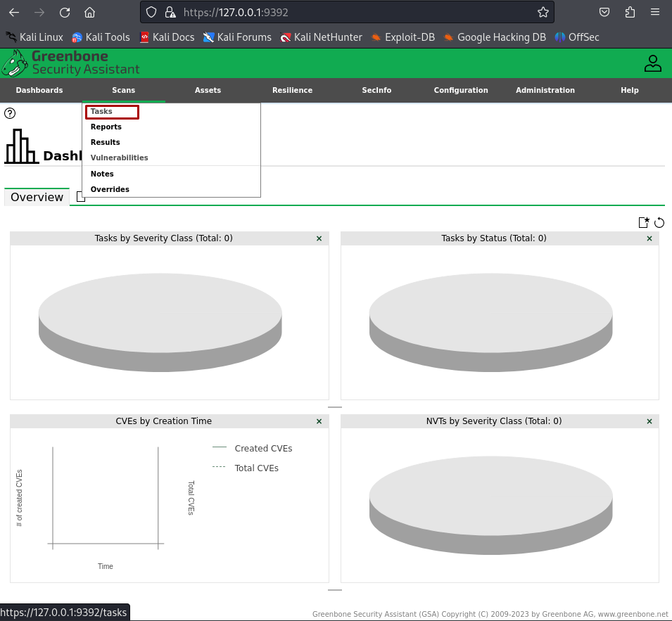Open browser extensions puzzle icon
The height and width of the screenshot is (621, 672).
[630, 12]
